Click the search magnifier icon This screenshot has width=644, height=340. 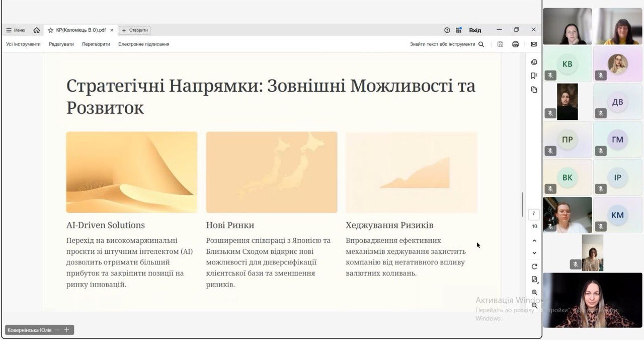tap(481, 44)
